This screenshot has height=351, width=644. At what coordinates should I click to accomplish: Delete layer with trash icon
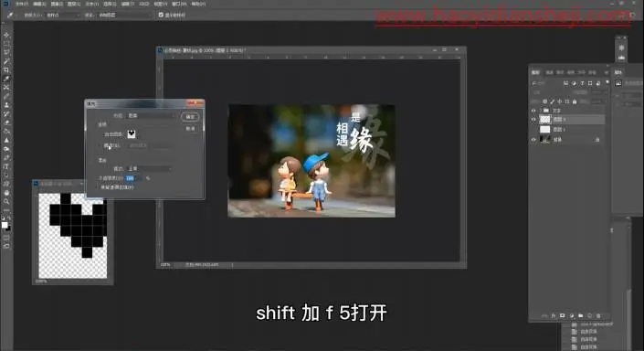click(x=598, y=315)
